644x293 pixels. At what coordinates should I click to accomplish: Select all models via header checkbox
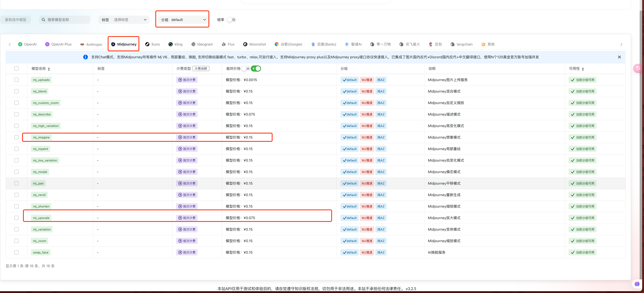pyautogui.click(x=16, y=69)
